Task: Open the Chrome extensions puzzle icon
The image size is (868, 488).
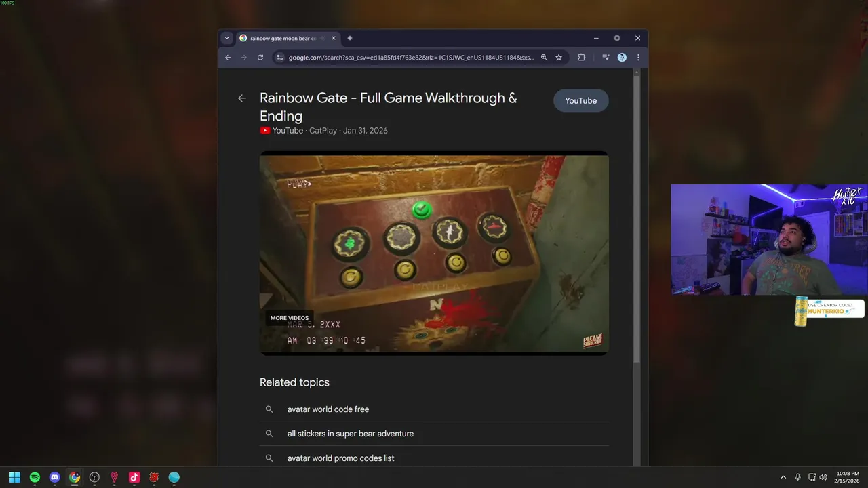Action: click(581, 58)
